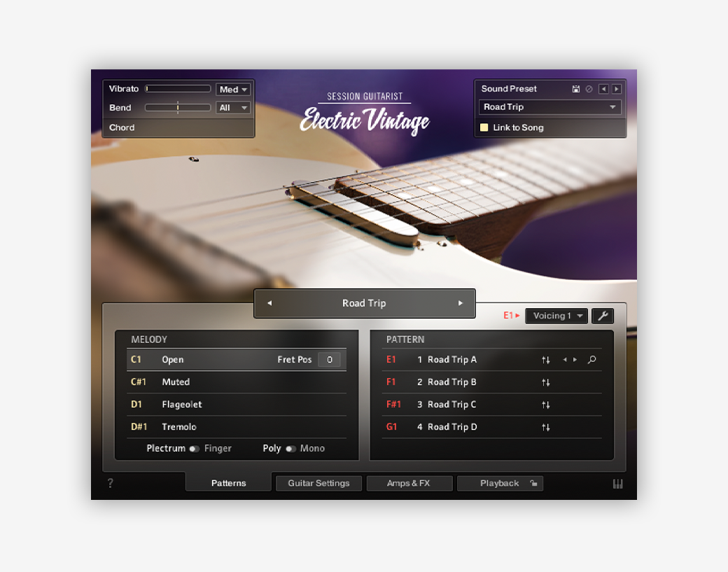Click the reset sound preset circle icon
Viewport: 728px width, 572px height.
589,89
